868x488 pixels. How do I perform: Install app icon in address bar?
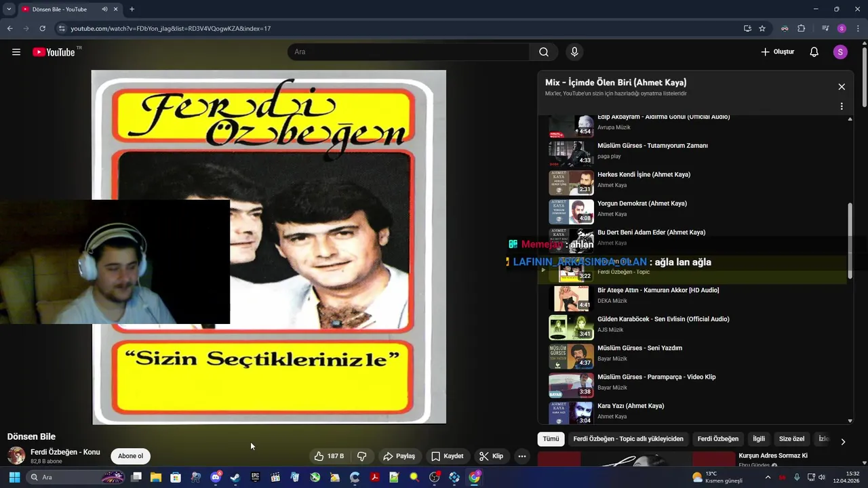(747, 28)
